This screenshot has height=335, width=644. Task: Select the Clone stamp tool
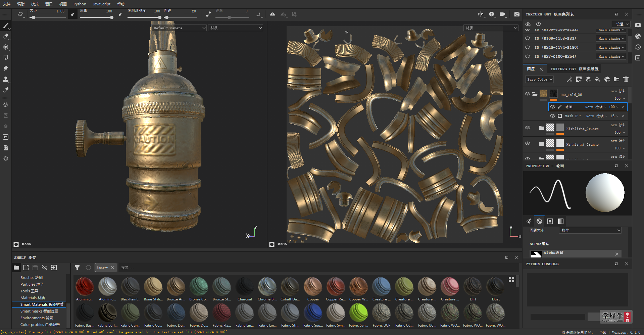6,79
